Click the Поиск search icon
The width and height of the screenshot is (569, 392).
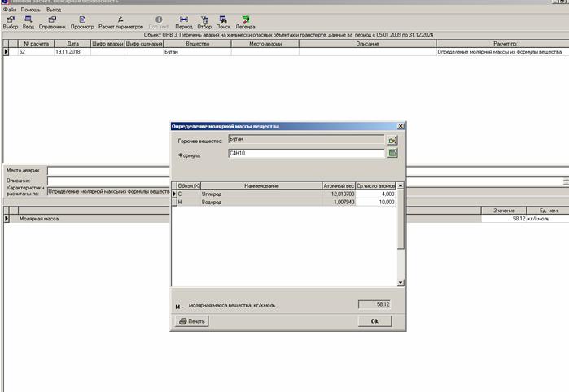click(223, 20)
